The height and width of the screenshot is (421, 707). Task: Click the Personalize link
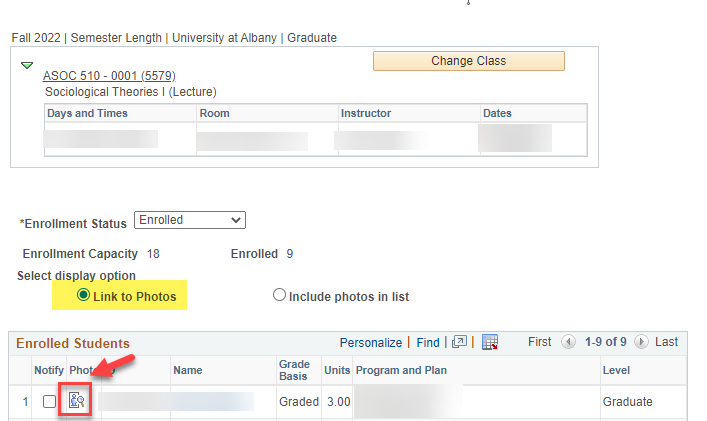370,342
